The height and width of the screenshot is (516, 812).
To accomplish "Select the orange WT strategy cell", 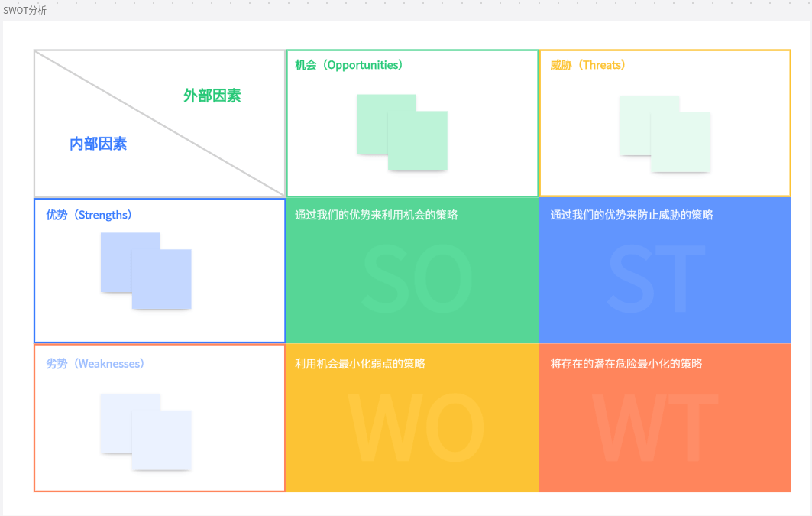I will [x=665, y=417].
